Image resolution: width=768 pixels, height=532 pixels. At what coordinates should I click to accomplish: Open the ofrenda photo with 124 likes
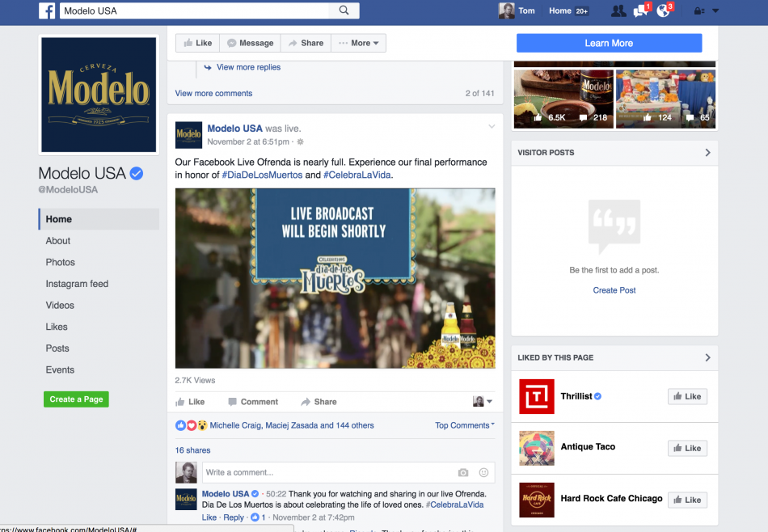[665, 99]
